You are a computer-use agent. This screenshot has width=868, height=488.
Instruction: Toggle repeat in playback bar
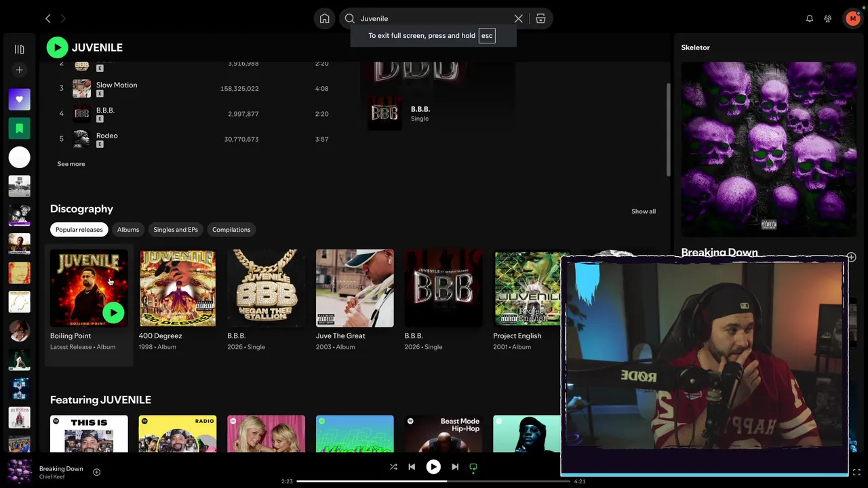(x=473, y=467)
